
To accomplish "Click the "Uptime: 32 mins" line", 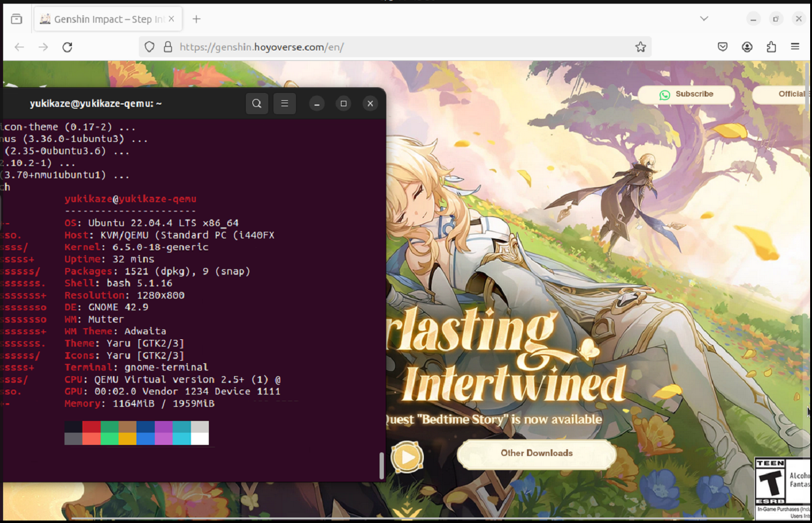I will tap(109, 259).
